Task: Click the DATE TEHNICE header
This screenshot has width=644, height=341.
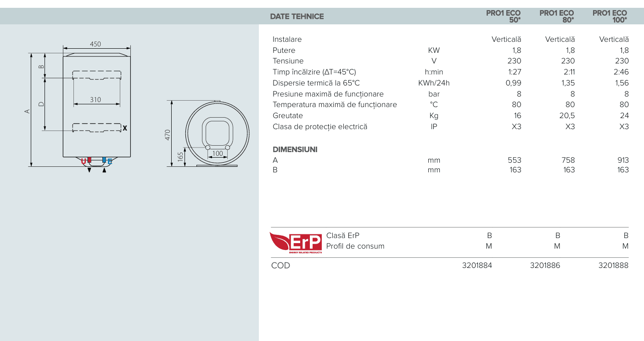Action: 297,17
